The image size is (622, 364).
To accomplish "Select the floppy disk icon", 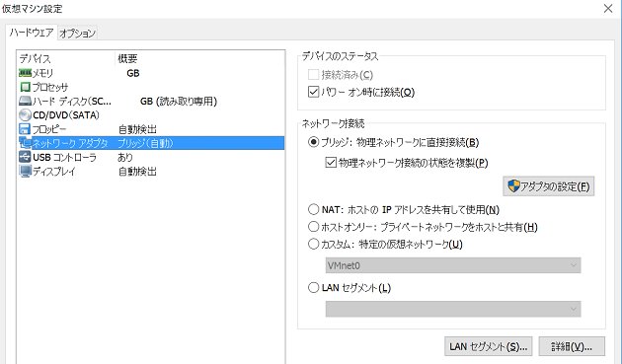I will [25, 129].
